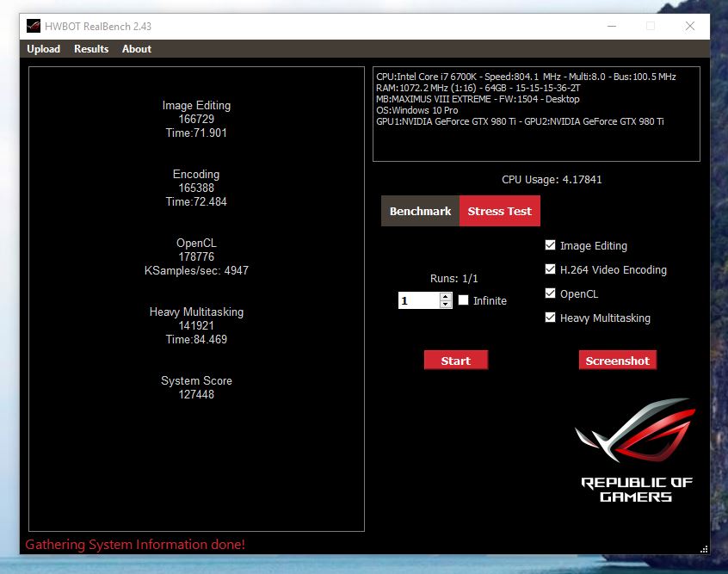This screenshot has width=728, height=574.
Task: Uncheck H.264 Video Encoding checkbox
Action: click(550, 269)
